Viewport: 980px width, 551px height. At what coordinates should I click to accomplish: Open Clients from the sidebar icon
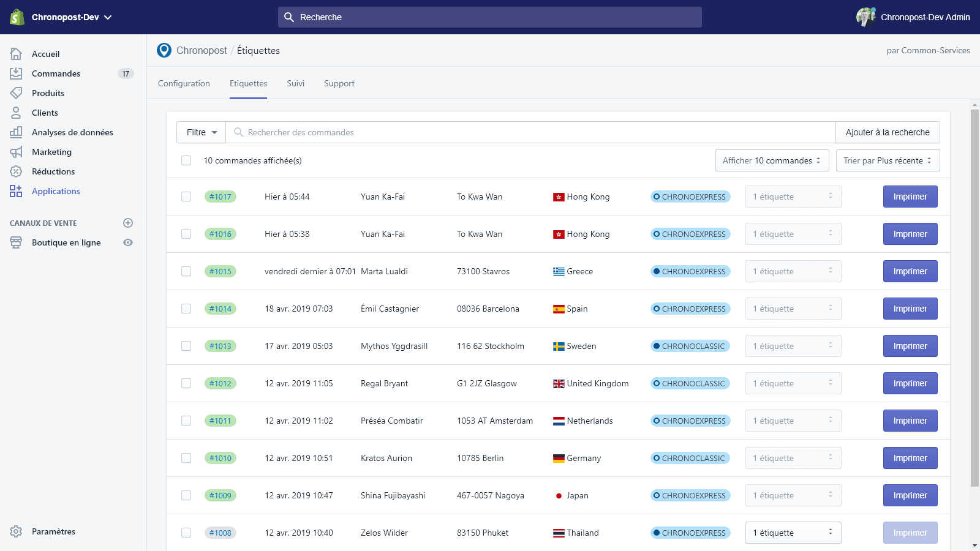coord(16,113)
